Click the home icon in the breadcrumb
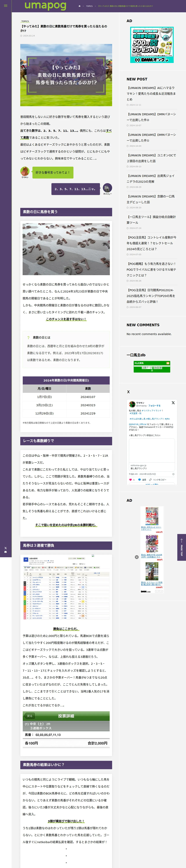This screenshot has height=868, width=186. [79, 6]
